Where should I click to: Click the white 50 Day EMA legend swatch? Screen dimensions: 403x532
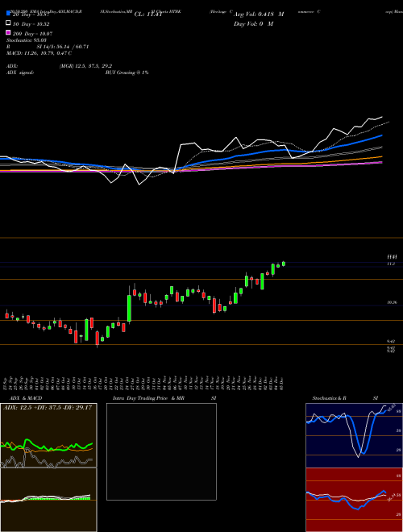8,23
